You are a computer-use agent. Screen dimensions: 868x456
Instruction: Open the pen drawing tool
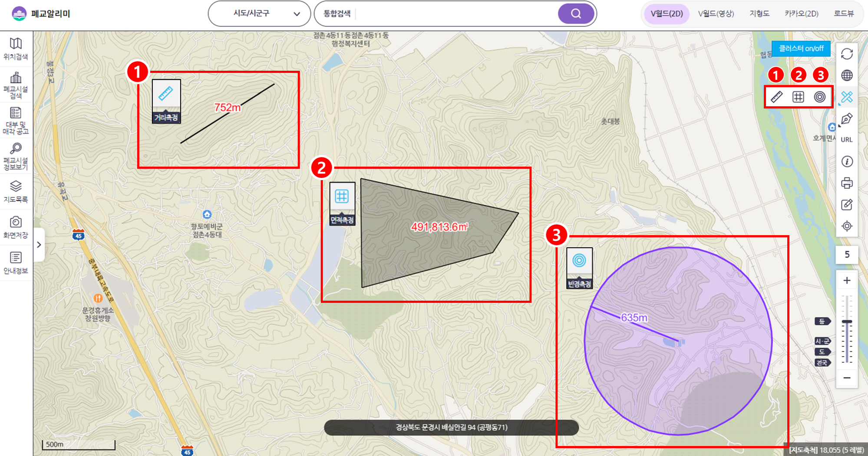point(847,119)
